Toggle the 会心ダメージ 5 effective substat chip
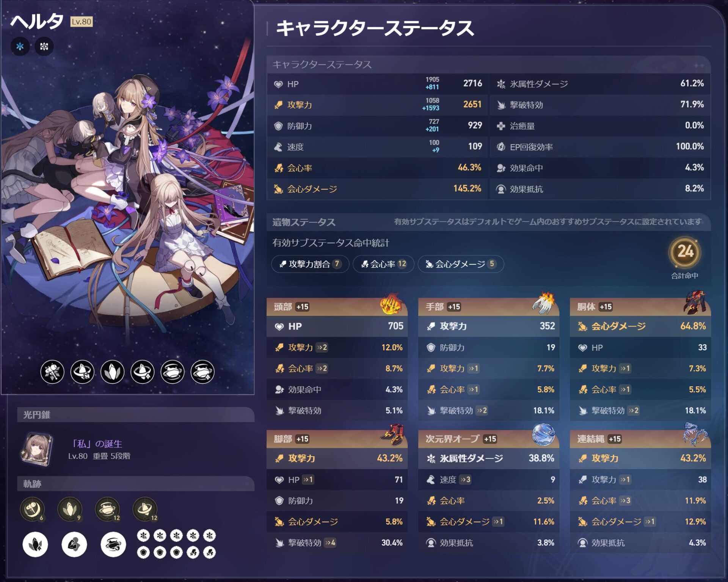 [x=460, y=264]
